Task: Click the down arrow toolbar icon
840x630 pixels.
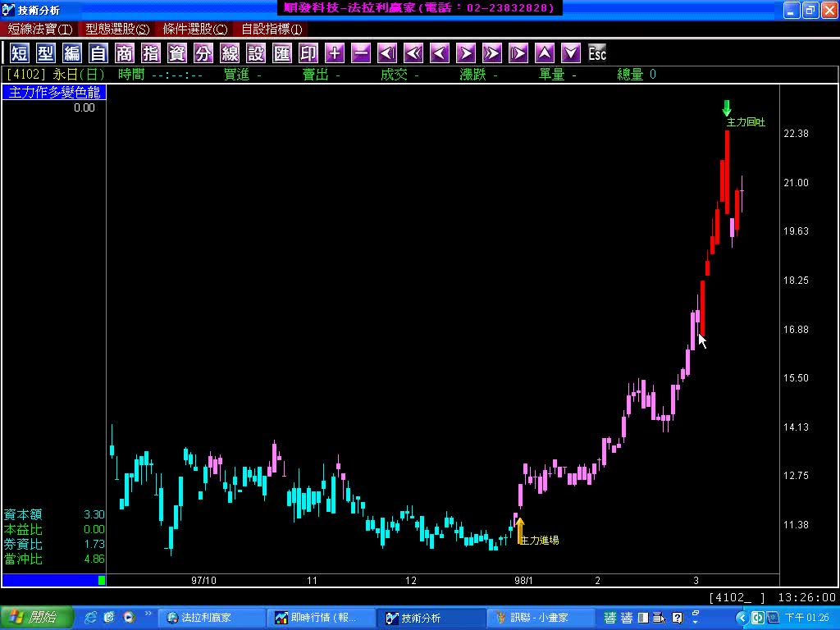Action: 571,53
